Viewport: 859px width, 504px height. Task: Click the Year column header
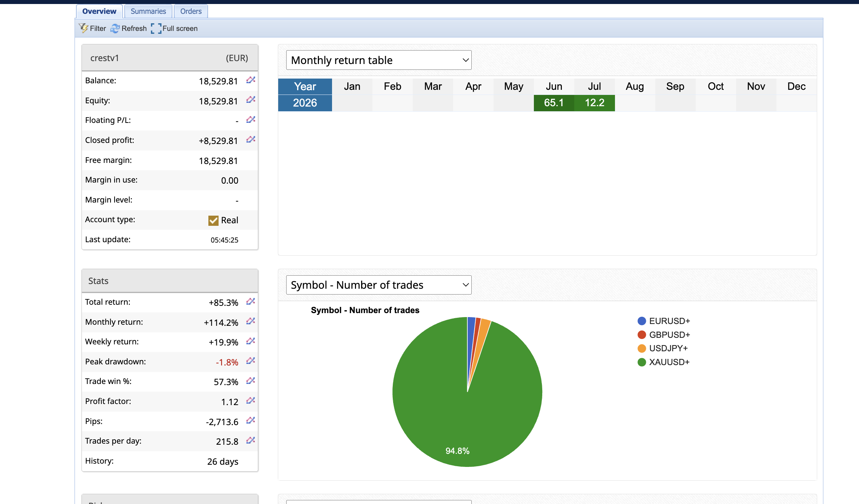point(305,87)
